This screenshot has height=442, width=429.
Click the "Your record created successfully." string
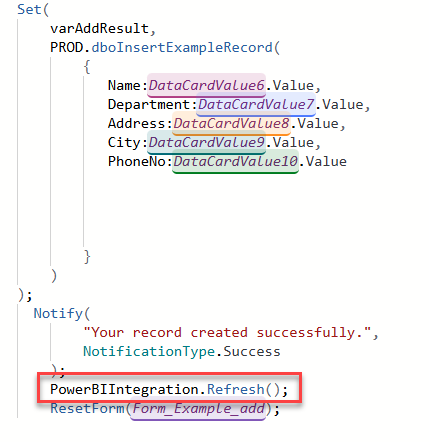tap(227, 332)
